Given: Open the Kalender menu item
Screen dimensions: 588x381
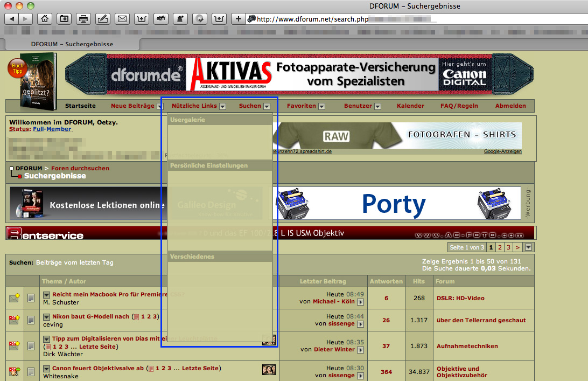Looking at the screenshot, I should tap(411, 106).
